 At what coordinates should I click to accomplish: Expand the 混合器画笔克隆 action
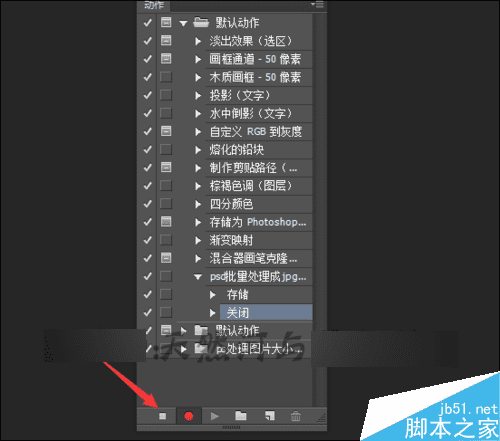pyautogui.click(x=198, y=258)
